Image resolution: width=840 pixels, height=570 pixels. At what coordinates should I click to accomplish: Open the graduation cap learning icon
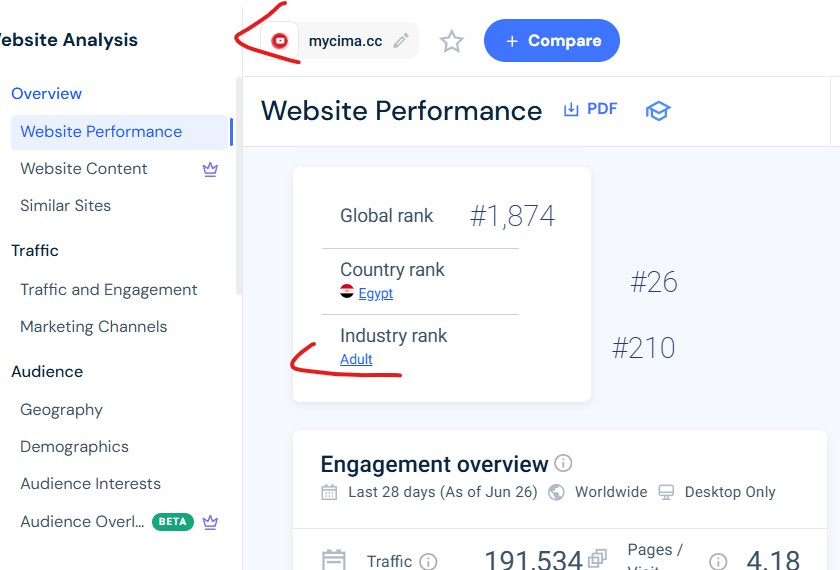658,111
